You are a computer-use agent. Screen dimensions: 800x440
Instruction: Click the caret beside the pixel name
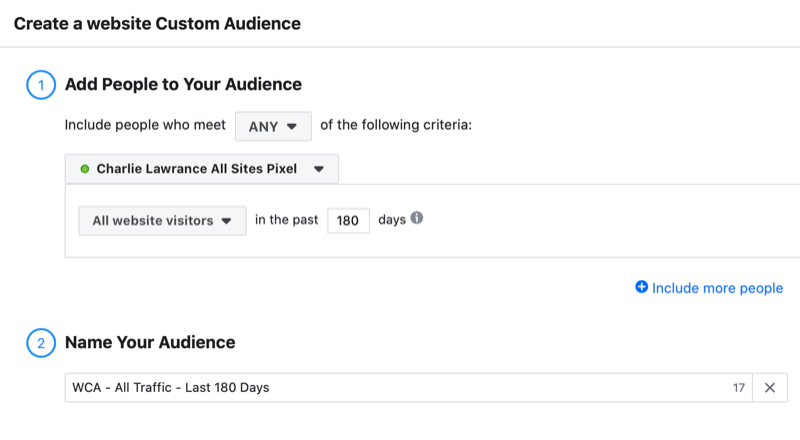[318, 170]
